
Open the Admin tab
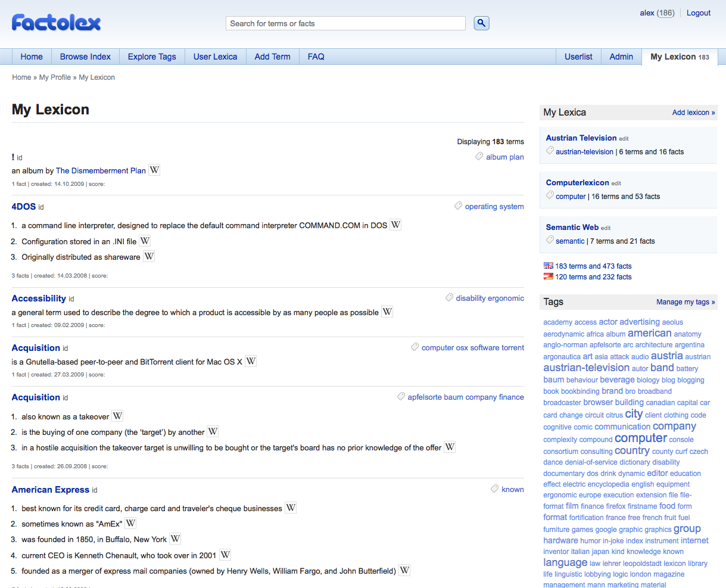tap(621, 57)
